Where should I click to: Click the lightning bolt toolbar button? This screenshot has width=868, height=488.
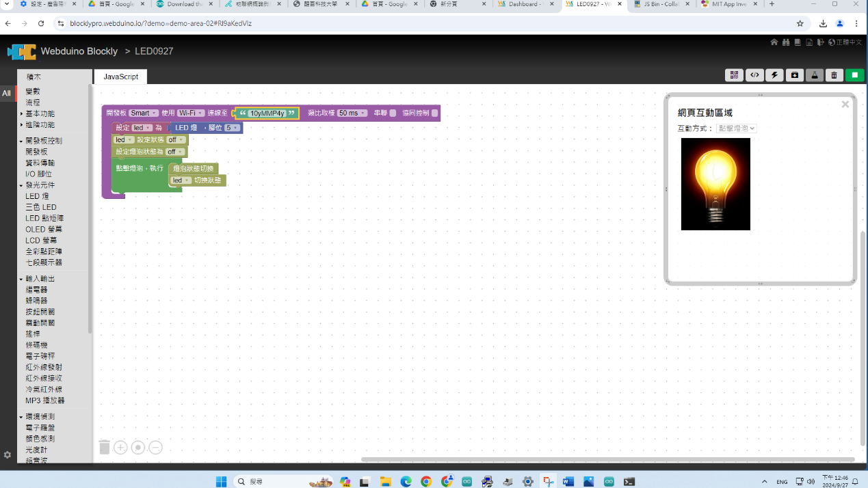click(774, 75)
